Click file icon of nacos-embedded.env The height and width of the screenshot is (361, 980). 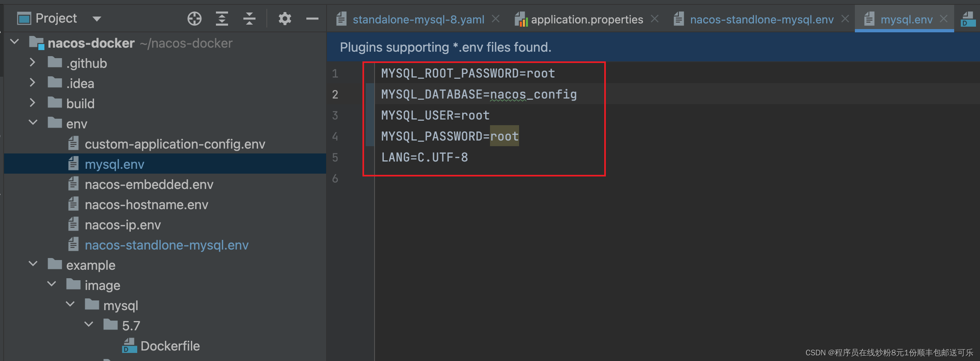(73, 184)
